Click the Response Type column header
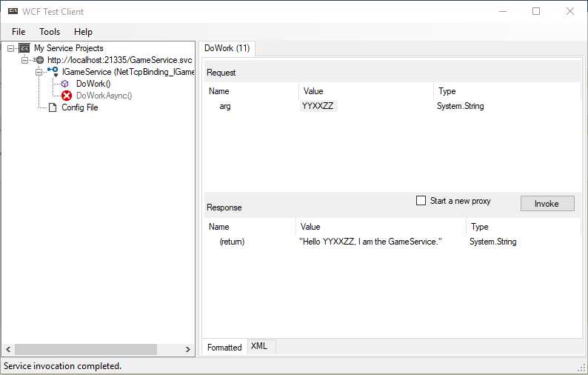588x375 pixels. pyautogui.click(x=480, y=227)
